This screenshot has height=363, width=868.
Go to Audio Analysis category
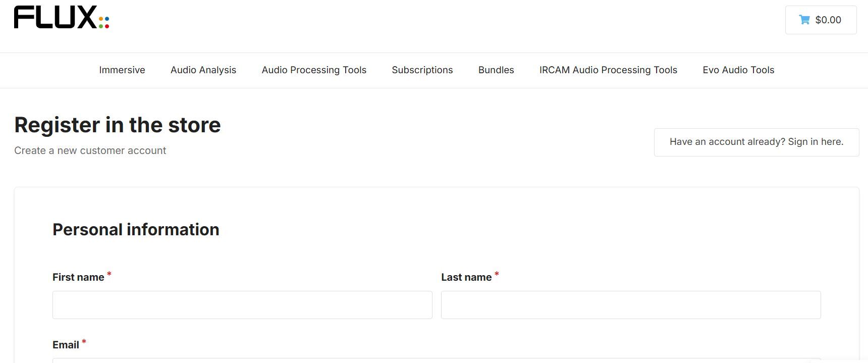(x=203, y=70)
